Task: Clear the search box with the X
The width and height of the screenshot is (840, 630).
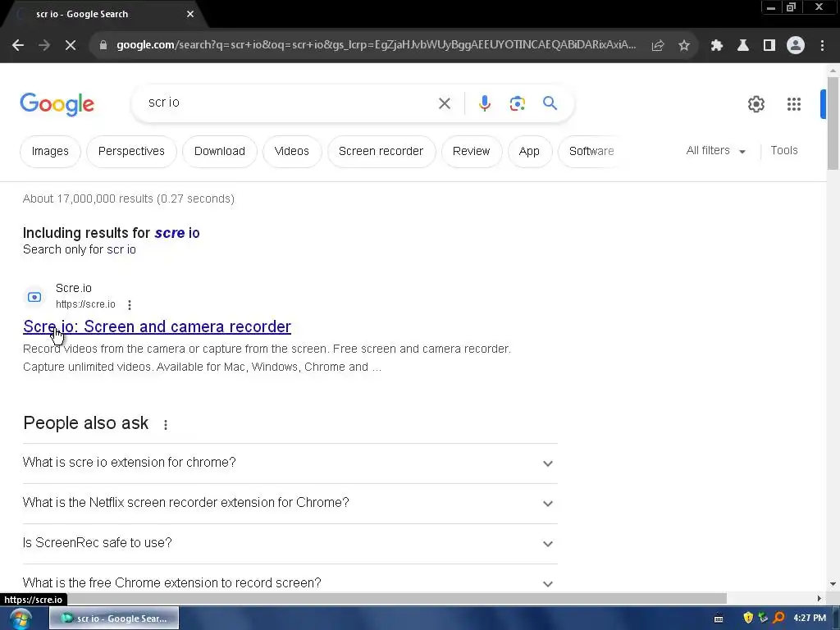Action: click(444, 103)
